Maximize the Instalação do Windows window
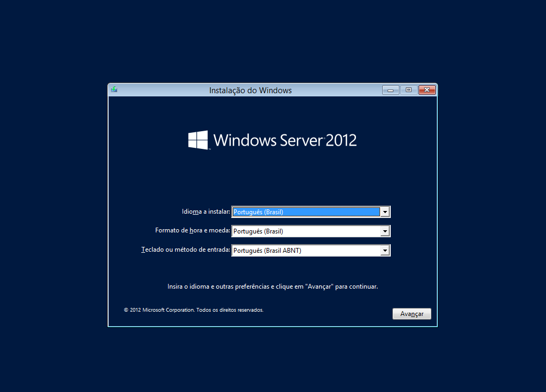This screenshot has width=546, height=392. (x=408, y=91)
